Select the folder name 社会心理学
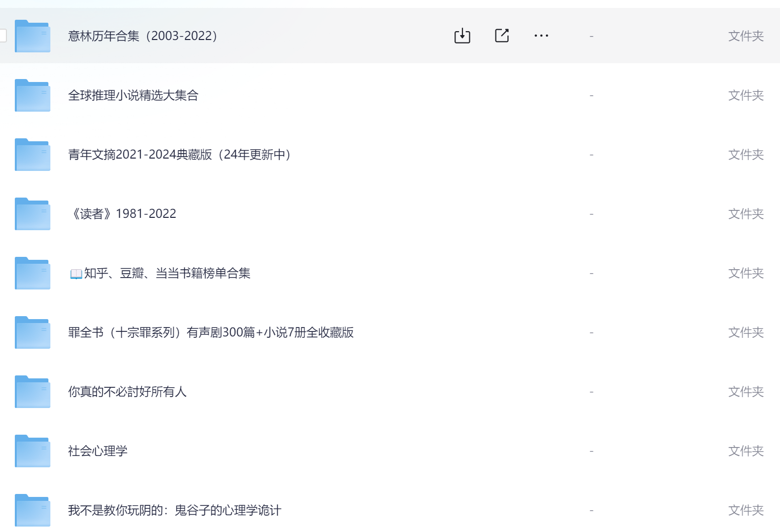 98,451
